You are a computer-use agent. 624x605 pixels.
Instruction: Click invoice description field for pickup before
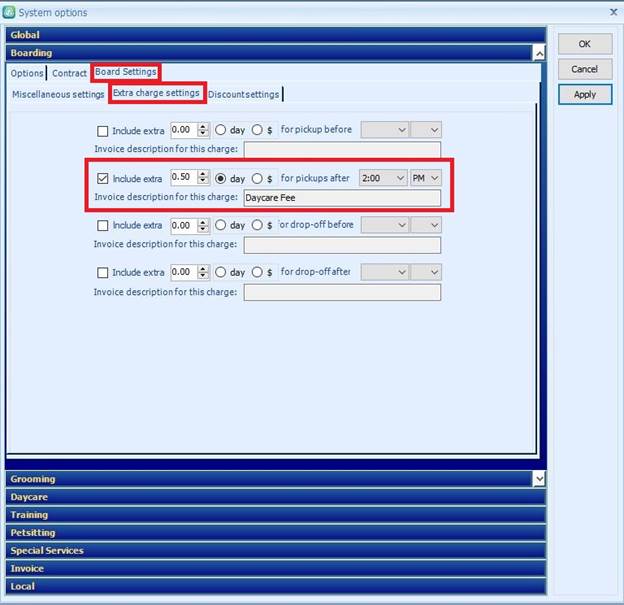click(342, 150)
